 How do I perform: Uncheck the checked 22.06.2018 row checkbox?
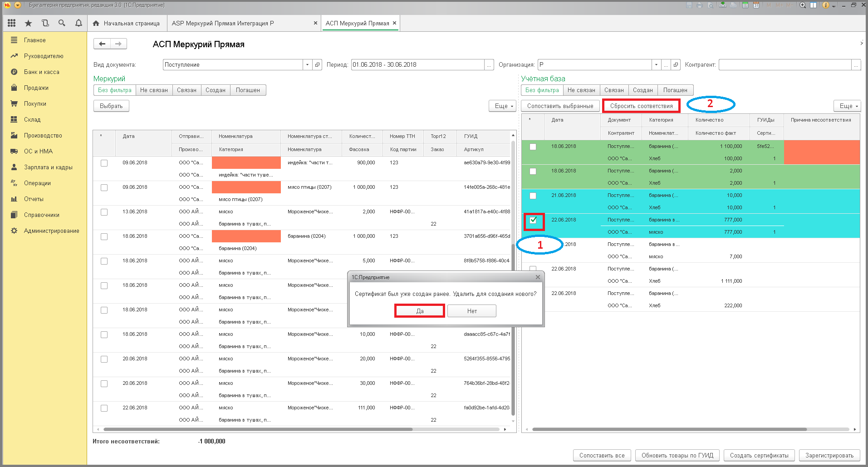pyautogui.click(x=533, y=220)
